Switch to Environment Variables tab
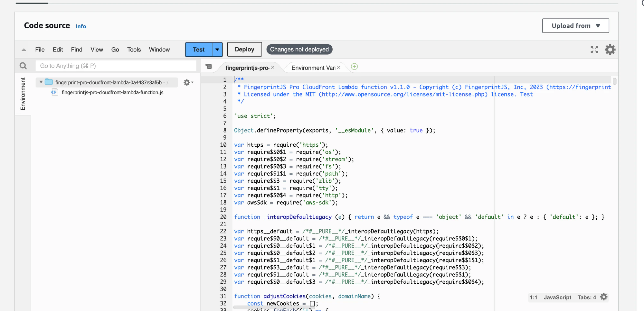This screenshot has height=311, width=644. [313, 68]
